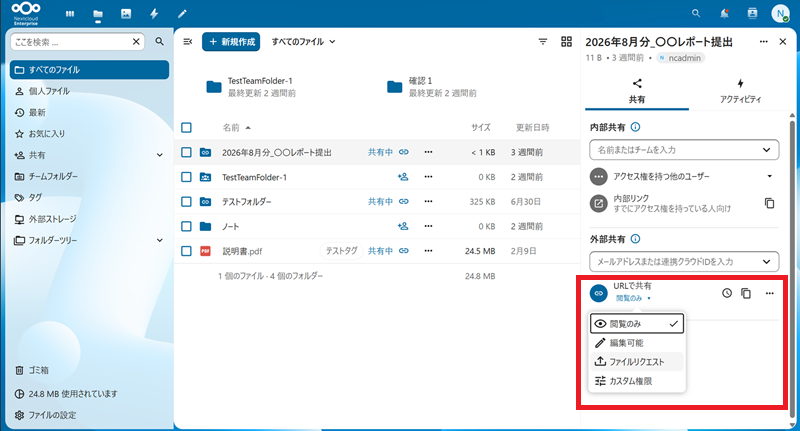Open ゴミ箱 in navigation
The height and width of the screenshot is (431, 800).
[89, 370]
